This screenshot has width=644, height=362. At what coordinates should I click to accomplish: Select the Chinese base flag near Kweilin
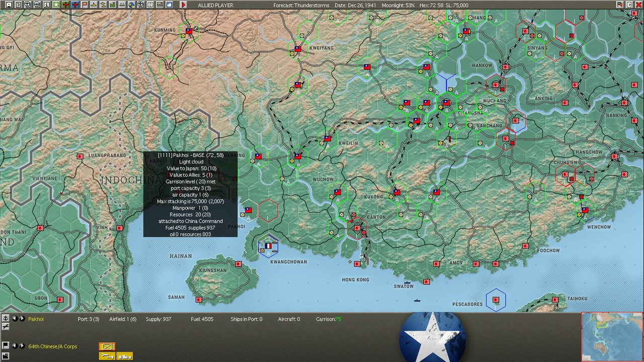point(328,138)
